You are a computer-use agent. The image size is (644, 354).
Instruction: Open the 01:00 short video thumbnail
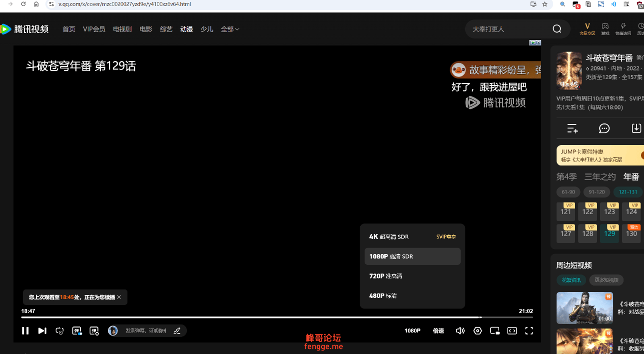pyautogui.click(x=585, y=308)
